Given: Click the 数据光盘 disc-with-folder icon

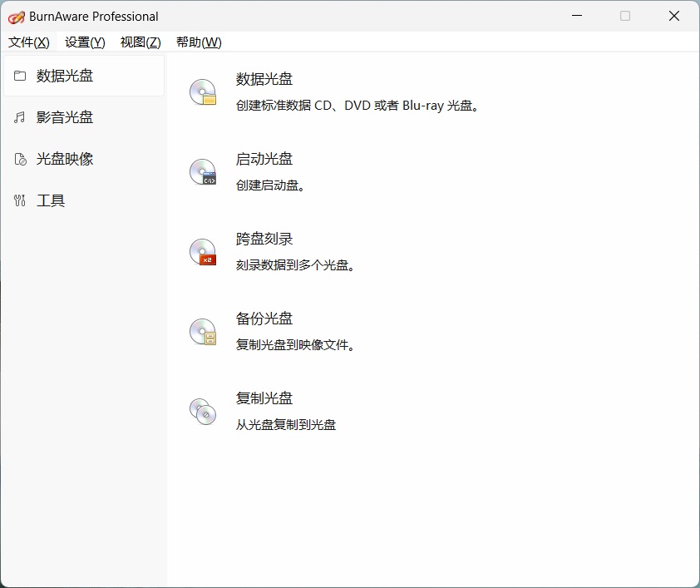Looking at the screenshot, I should 203,92.
